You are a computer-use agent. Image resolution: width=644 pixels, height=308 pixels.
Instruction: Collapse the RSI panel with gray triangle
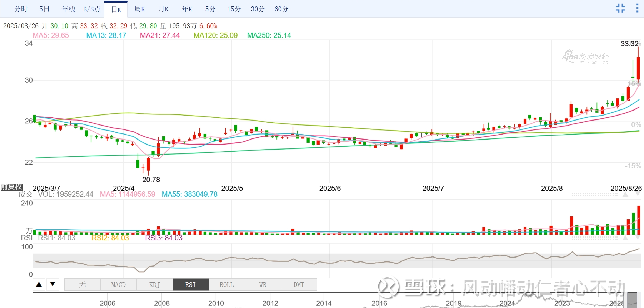[x=625, y=238]
